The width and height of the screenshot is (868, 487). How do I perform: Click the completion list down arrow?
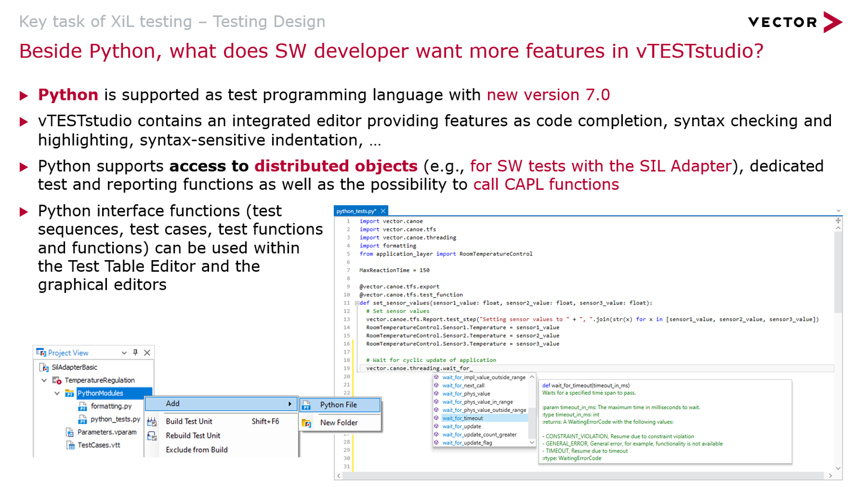532,443
